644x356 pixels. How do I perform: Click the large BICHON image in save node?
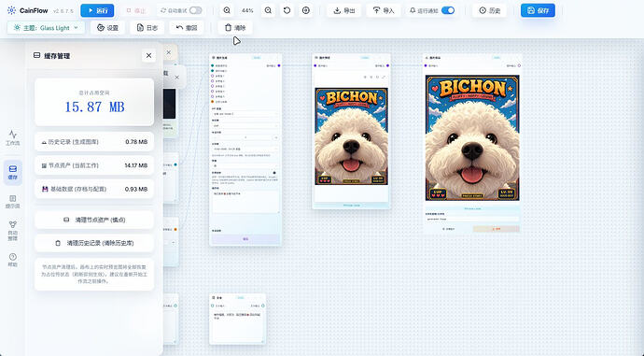pyautogui.click(x=472, y=137)
